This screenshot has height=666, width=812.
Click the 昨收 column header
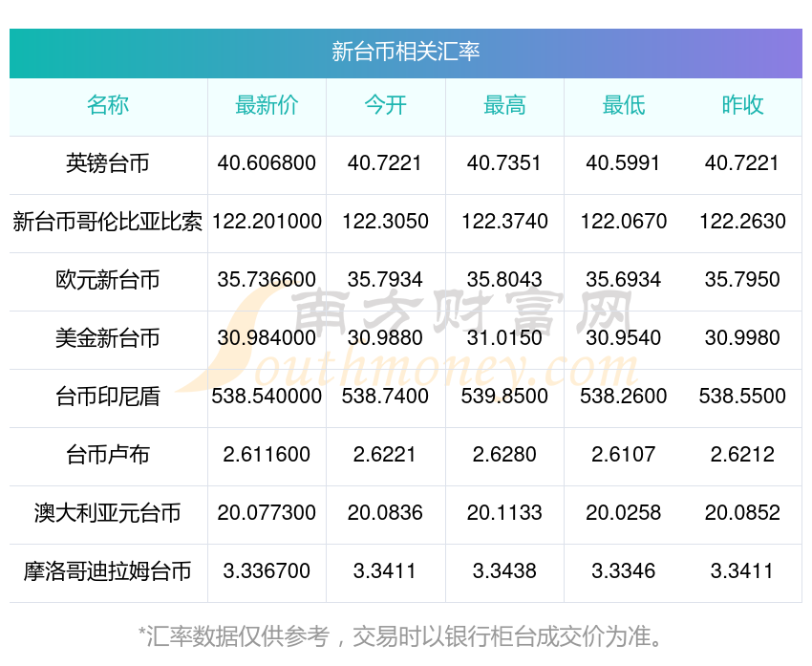point(742,105)
